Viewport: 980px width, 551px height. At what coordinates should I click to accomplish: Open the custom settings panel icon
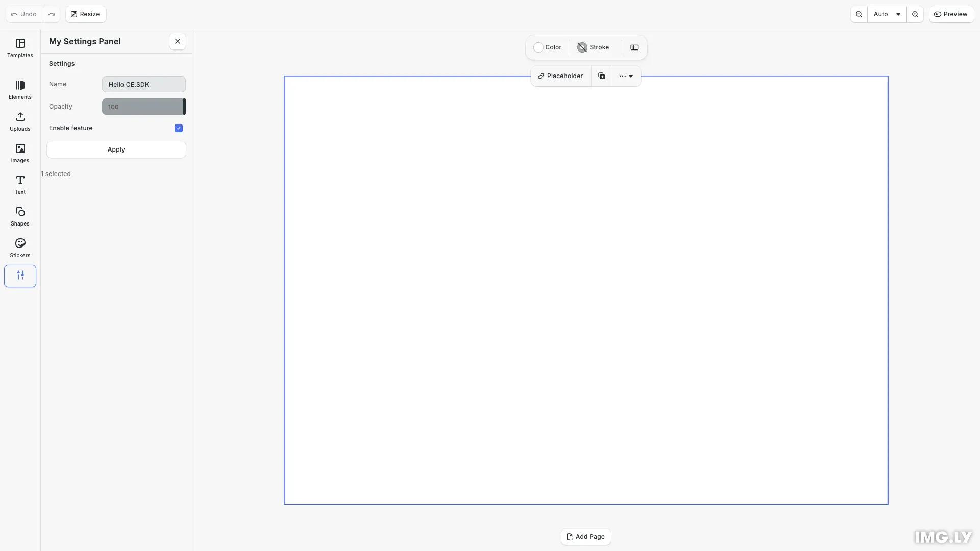(x=20, y=276)
